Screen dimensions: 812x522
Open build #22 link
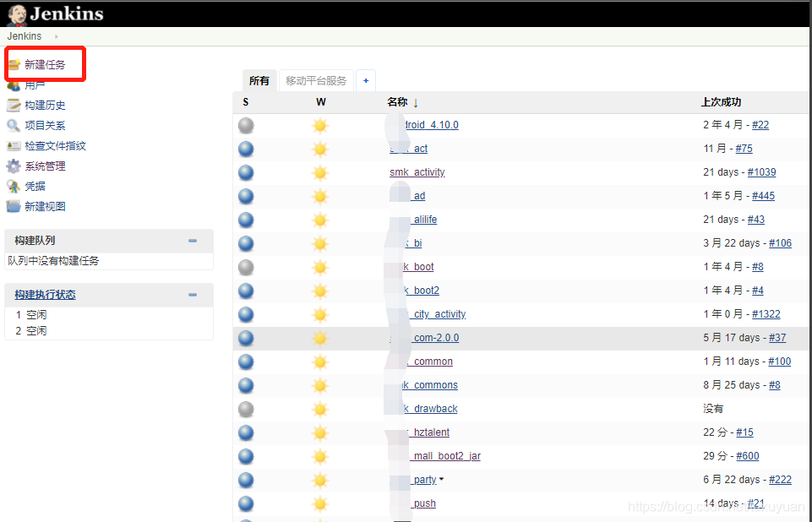pos(760,125)
